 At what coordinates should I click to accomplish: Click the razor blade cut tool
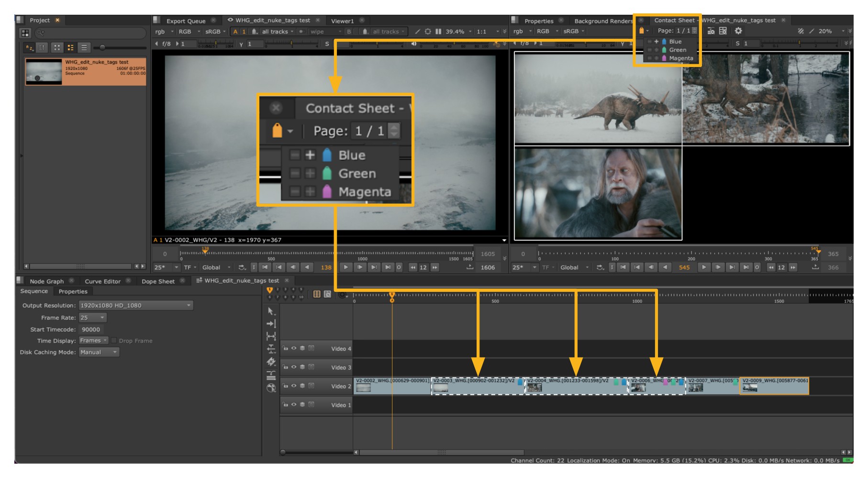pos(271,362)
